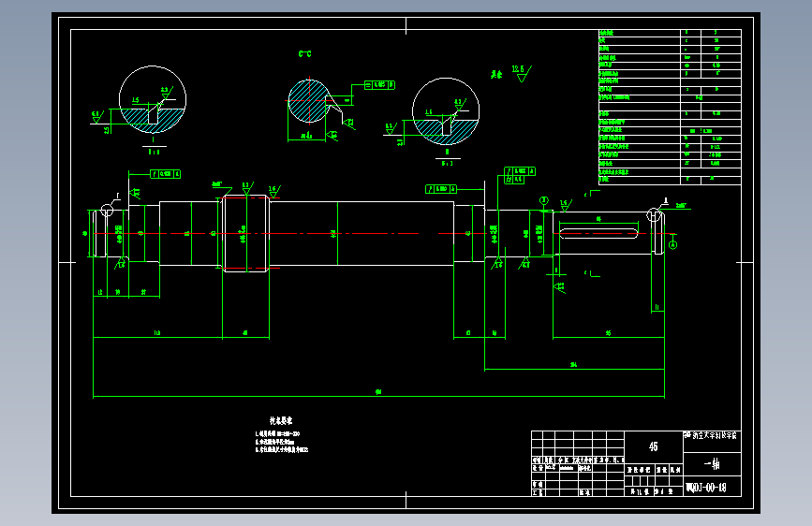Select tolerance frame attached to C-C section
The height and width of the screenshot is (526, 812).
(x=379, y=85)
